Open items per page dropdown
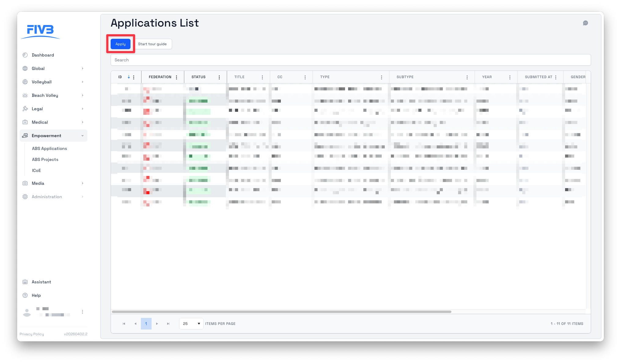The width and height of the screenshot is (621, 364). tap(191, 324)
